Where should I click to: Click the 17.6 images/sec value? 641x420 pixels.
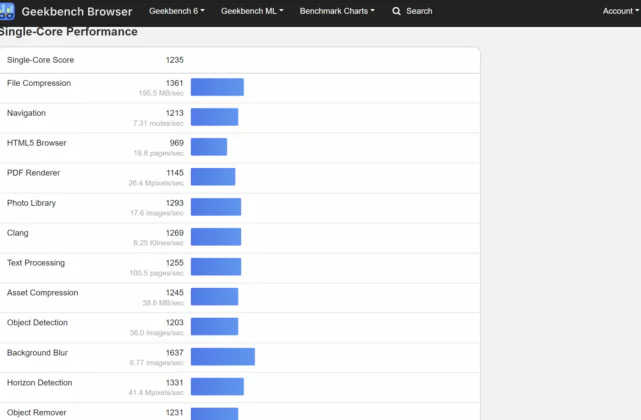(157, 213)
